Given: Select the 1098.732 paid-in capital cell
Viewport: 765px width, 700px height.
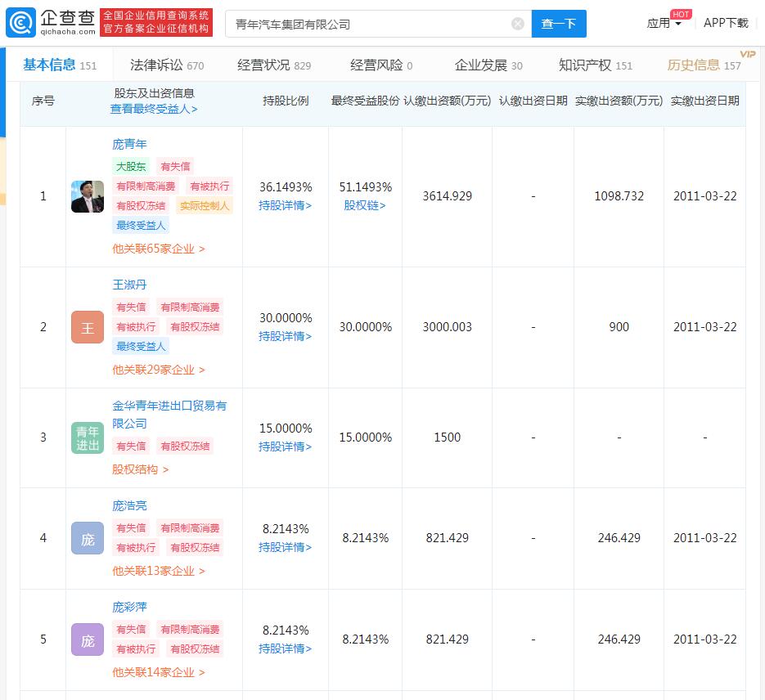Looking at the screenshot, I should click(619, 196).
